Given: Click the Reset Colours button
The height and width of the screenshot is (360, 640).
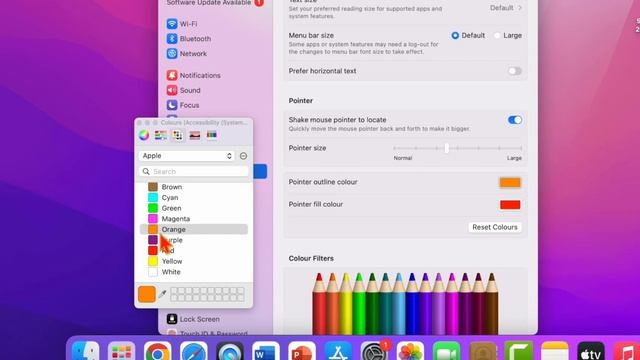Looking at the screenshot, I should pos(495,227).
